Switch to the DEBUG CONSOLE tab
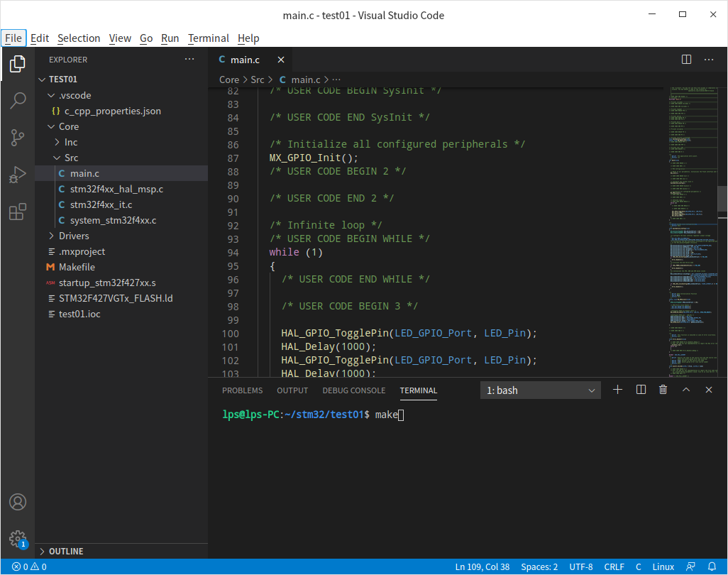The width and height of the screenshot is (728, 575). click(x=354, y=390)
